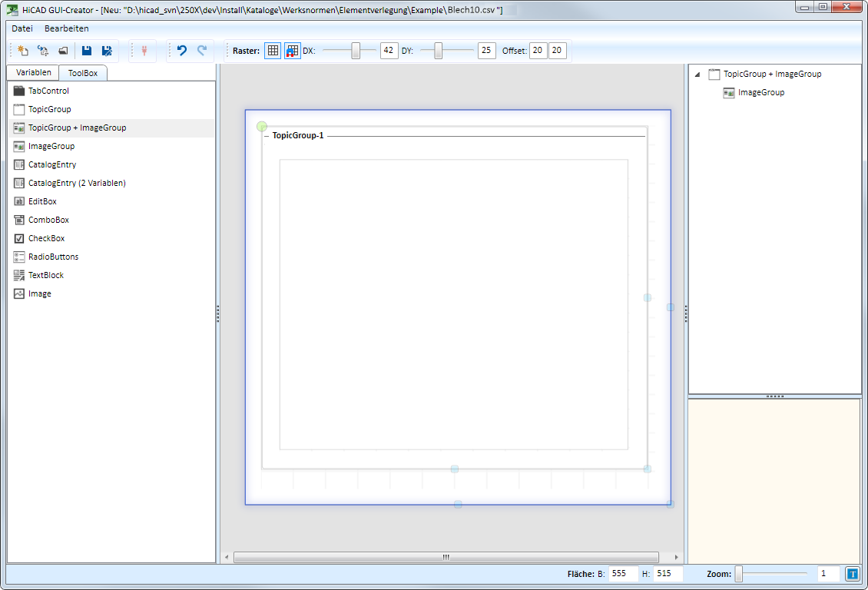Click the Redo arrow icon
Image resolution: width=868 pixels, height=590 pixels.
pos(202,51)
